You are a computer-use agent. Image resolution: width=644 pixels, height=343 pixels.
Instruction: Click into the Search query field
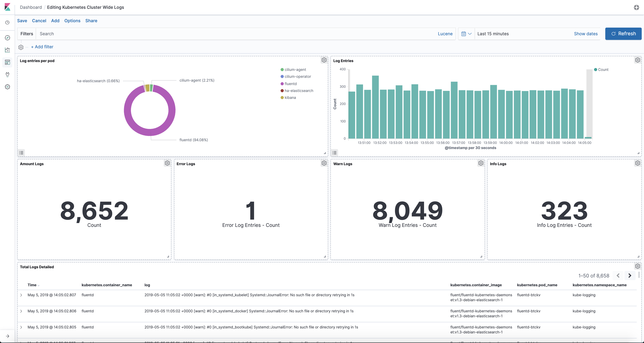[x=225, y=34]
